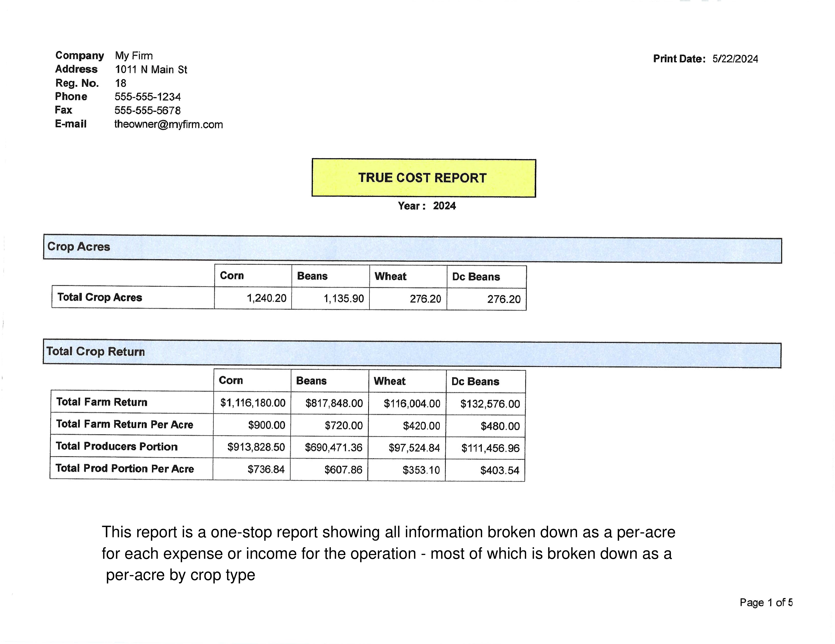
Task: Select the Corn column header in Crop Acres
Action: tap(232, 275)
